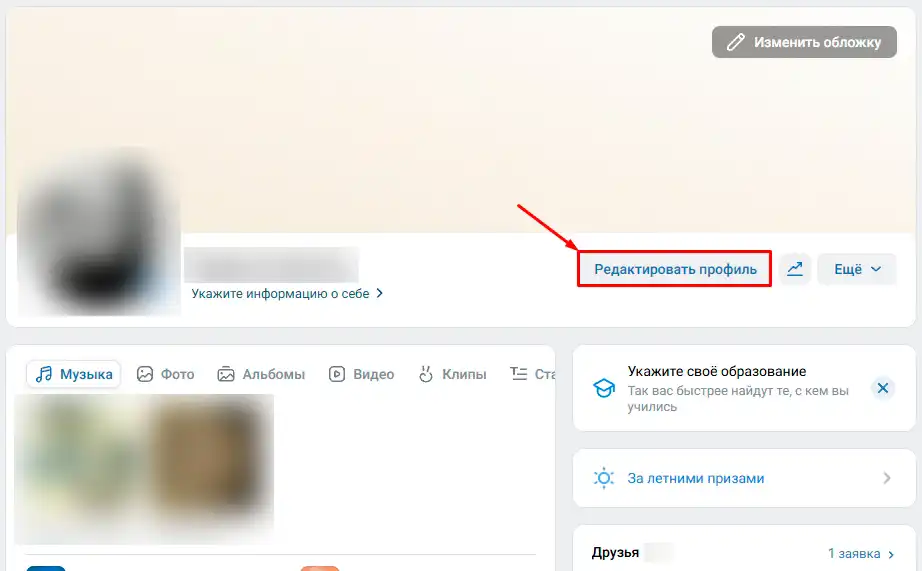This screenshot has height=571, width=922.
Task: Switch to the Клипы tab
Action: pos(452,374)
